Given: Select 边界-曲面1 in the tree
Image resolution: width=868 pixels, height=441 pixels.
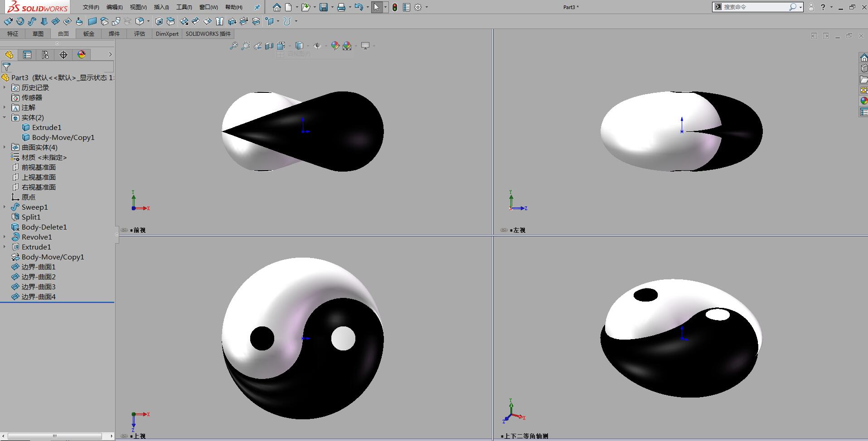Looking at the screenshot, I should (38, 267).
